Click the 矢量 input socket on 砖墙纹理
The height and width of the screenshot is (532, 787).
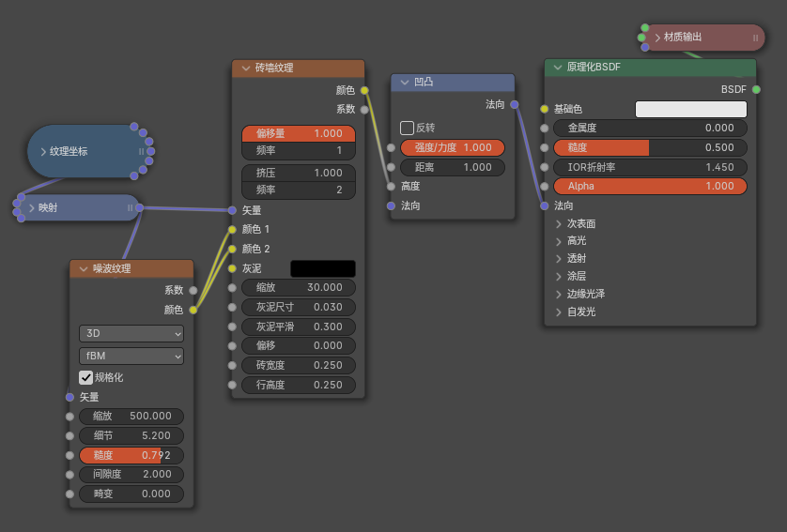click(232, 210)
